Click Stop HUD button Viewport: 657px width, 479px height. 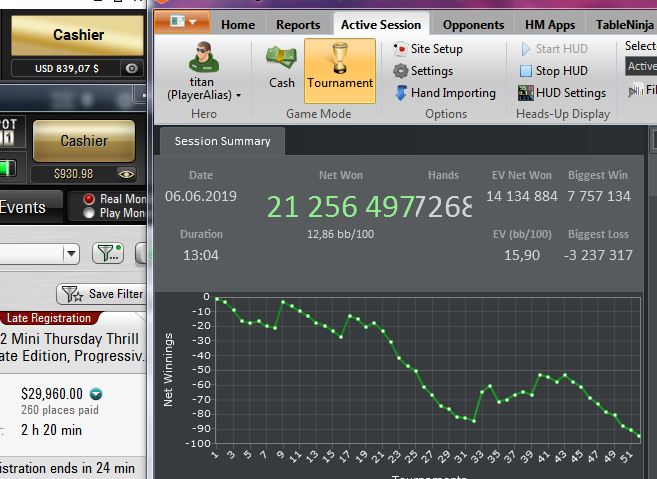pyautogui.click(x=554, y=71)
